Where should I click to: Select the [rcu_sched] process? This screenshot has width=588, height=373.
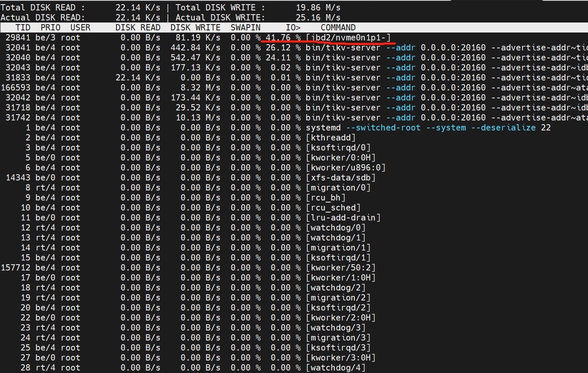pyautogui.click(x=333, y=208)
